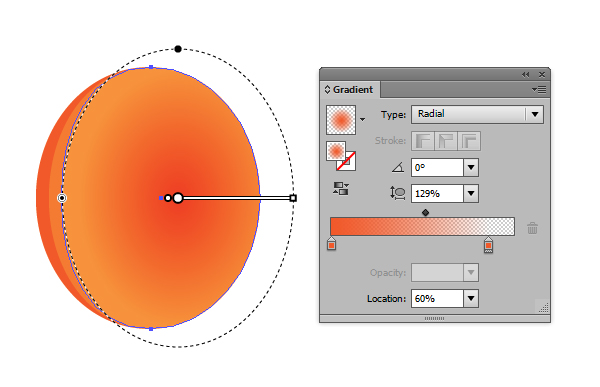Select the Gradient panel tab

[350, 90]
